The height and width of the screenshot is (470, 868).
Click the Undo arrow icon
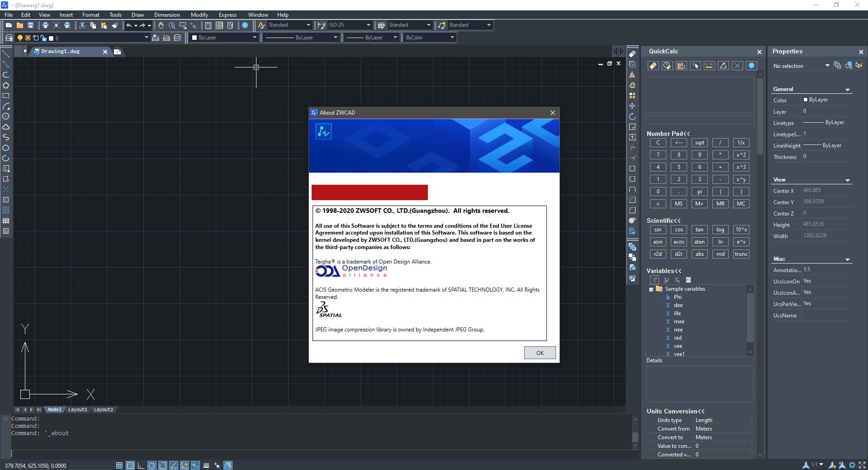pos(129,25)
